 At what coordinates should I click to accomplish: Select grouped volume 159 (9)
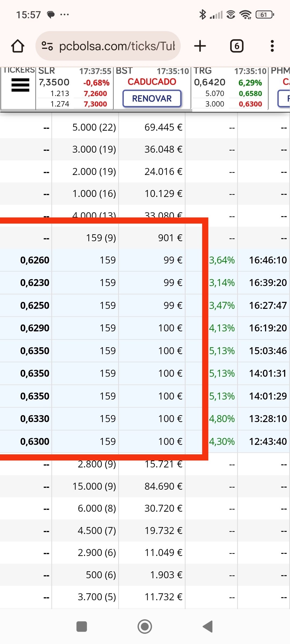(101, 238)
